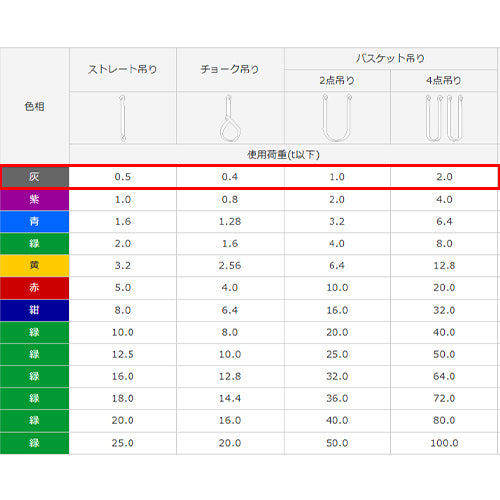This screenshot has height=500, width=500.
Task: Click the チョーク吊り column header
Action: coord(230,69)
